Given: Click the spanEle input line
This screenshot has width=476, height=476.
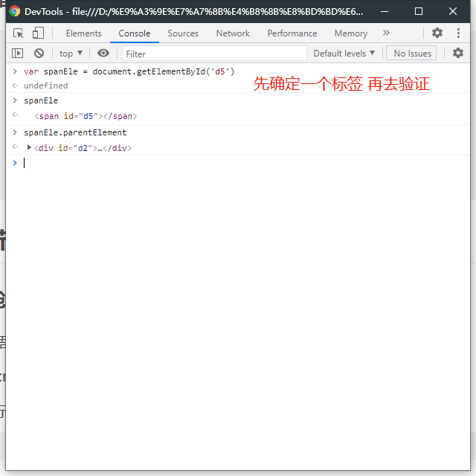Looking at the screenshot, I should click(41, 100).
